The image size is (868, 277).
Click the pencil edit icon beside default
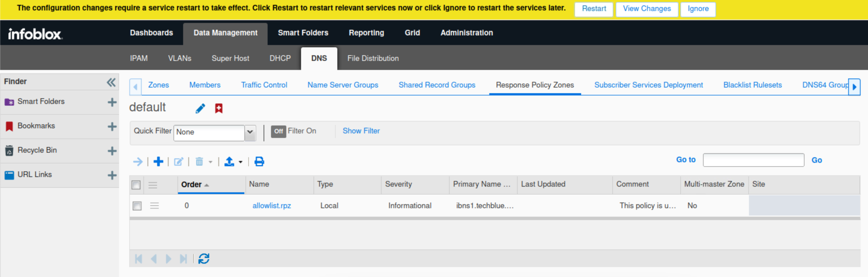pos(200,108)
